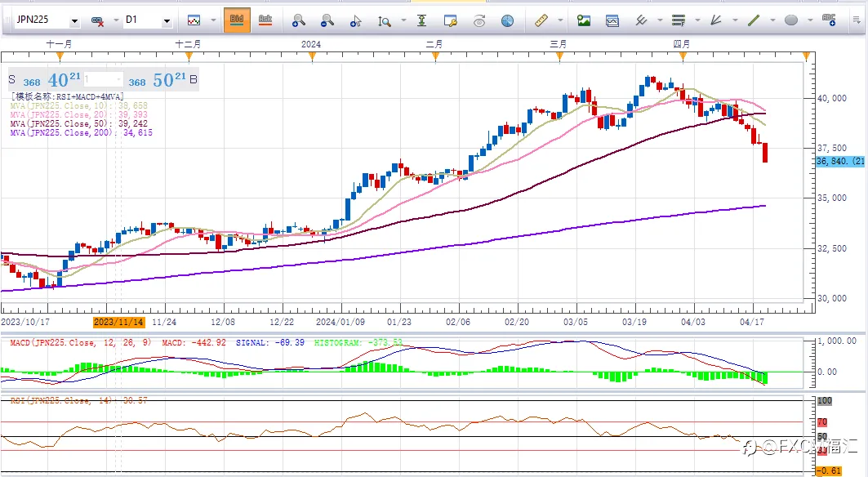Click the HISTOGRAM value text
This screenshot has width=868, height=477.
358,343
